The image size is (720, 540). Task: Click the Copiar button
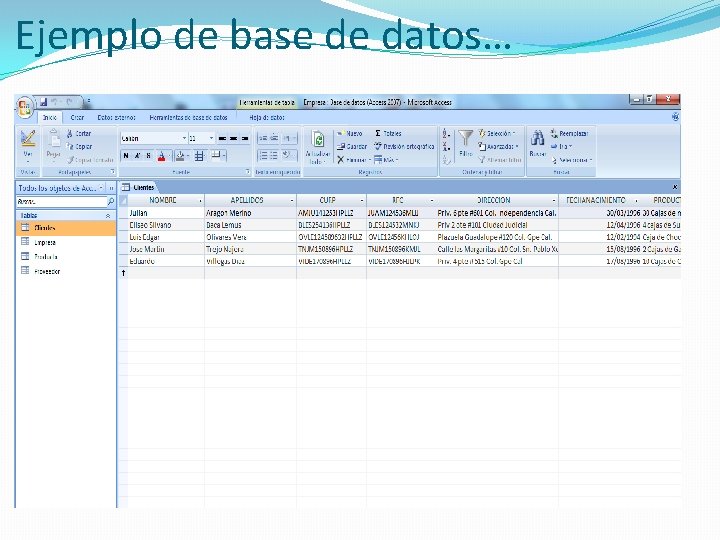point(79,146)
